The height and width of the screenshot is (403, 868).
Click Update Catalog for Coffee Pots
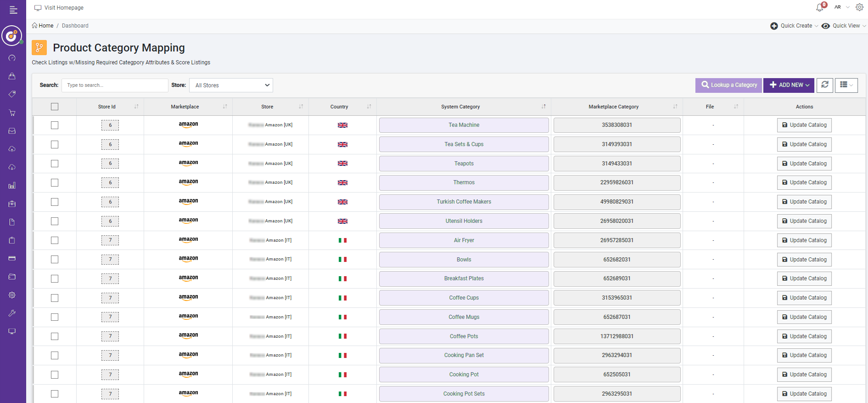(804, 336)
